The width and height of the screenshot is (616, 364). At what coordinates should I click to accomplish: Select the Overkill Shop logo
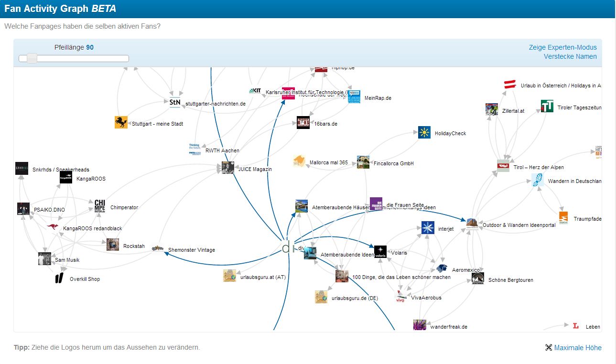pos(59,278)
